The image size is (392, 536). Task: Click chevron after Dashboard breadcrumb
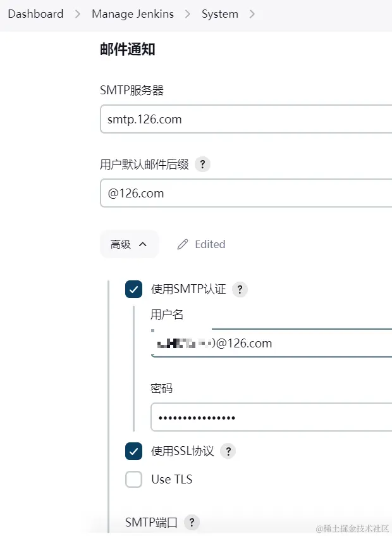click(x=78, y=14)
